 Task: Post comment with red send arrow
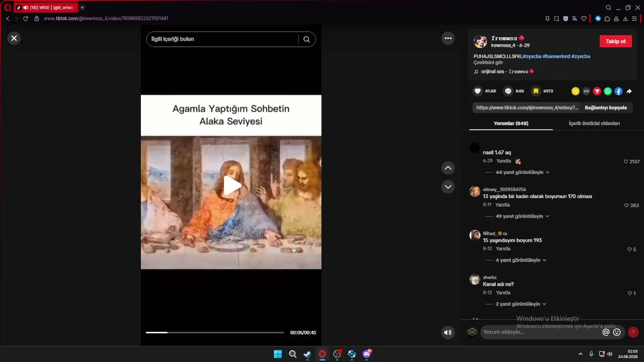pyautogui.click(x=633, y=332)
